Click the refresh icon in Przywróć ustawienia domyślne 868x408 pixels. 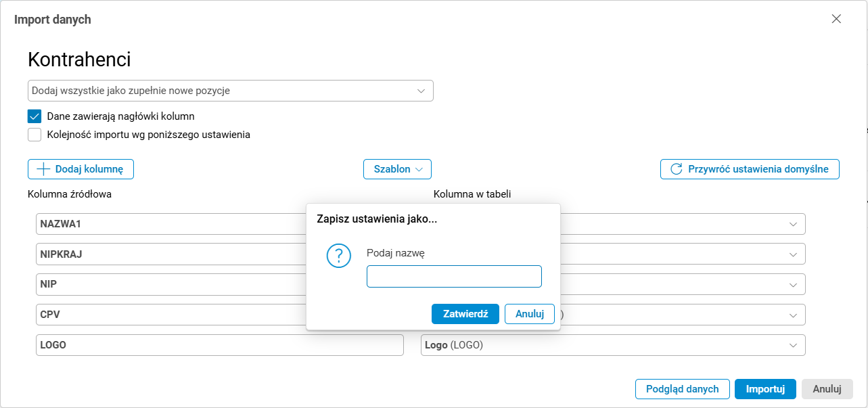point(675,169)
